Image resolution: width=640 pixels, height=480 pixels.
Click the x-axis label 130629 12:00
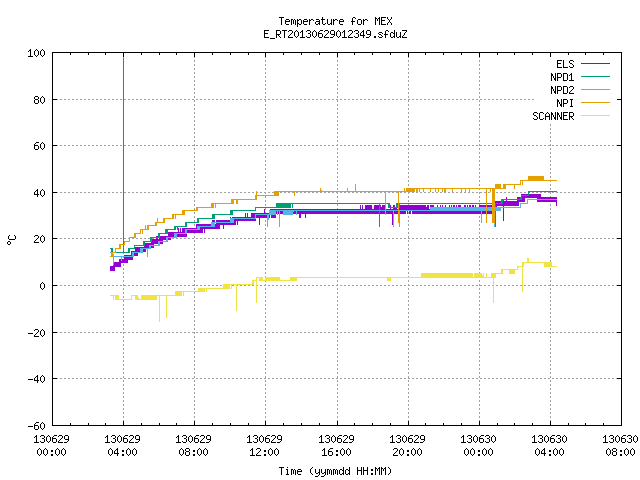pyautogui.click(x=264, y=446)
